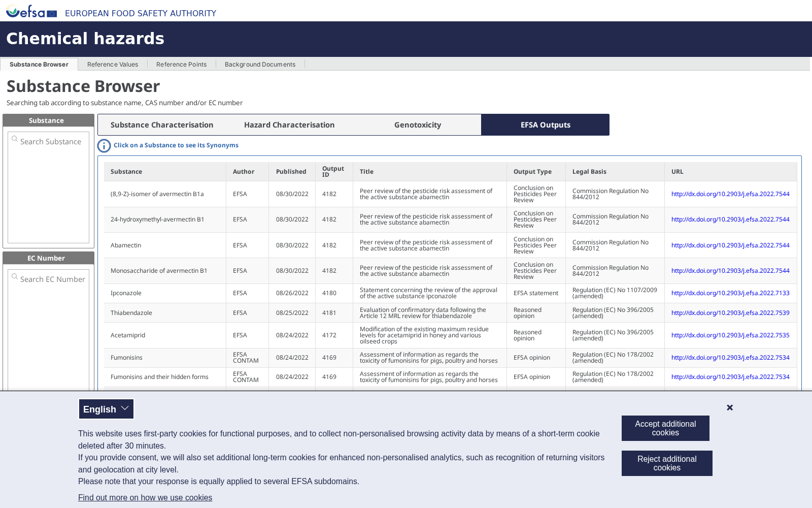The image size is (812, 508).
Task: Click the 'EUROPEAN FOOD SAFETY AUTHORITY' header text
Action: pyautogui.click(x=141, y=13)
